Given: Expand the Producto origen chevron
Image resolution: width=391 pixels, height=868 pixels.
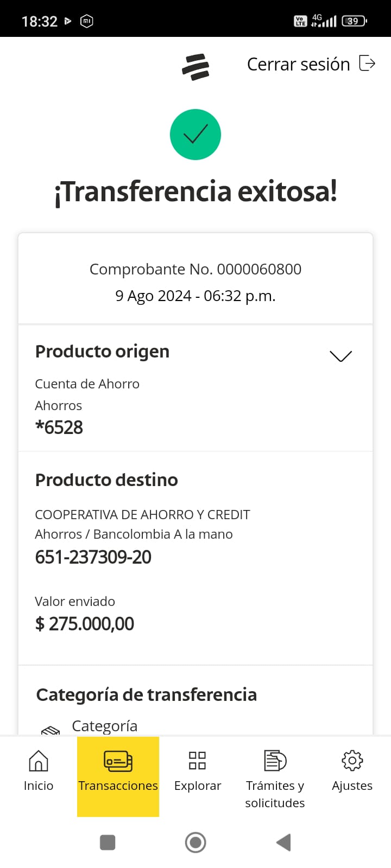Looking at the screenshot, I should (341, 356).
